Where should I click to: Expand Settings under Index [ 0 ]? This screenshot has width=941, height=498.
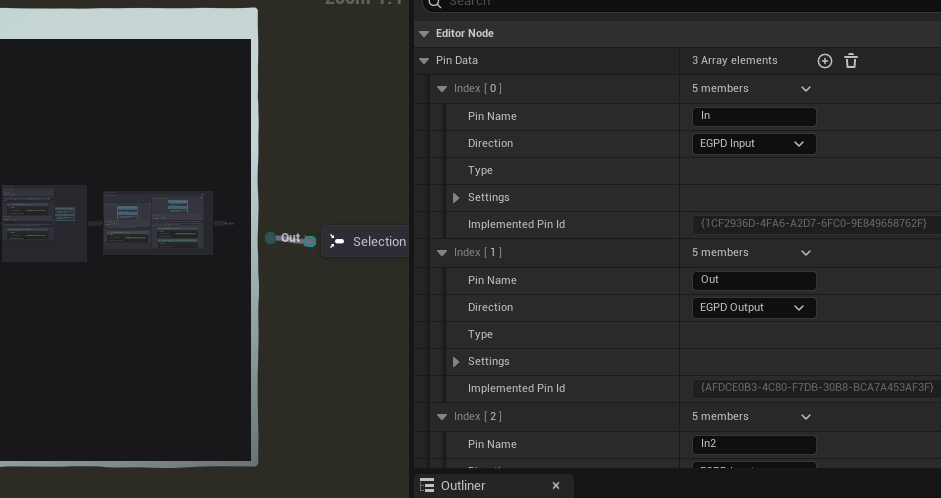456,198
